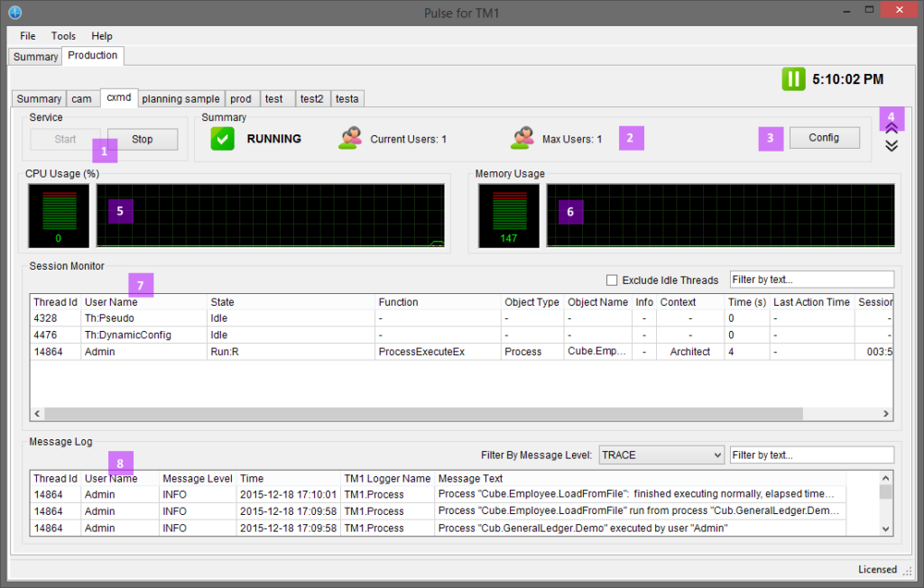Open the Filter By Message Level dropdown

[661, 455]
